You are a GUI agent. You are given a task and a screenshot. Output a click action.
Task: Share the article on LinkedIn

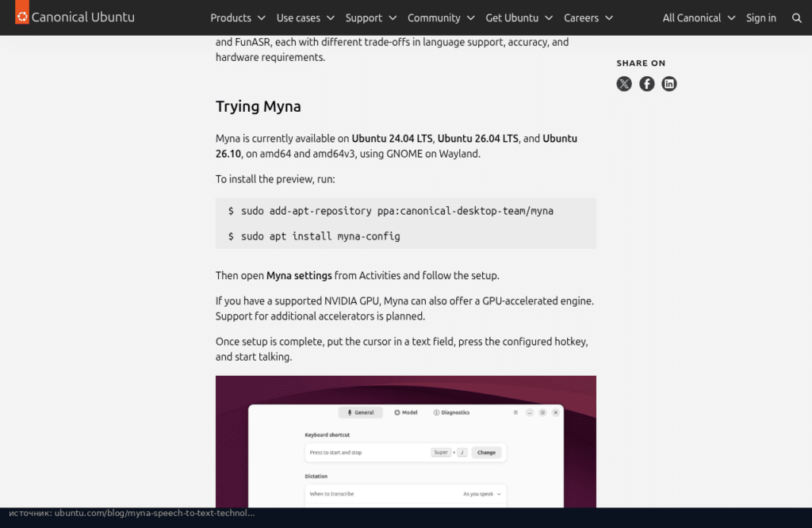(669, 84)
